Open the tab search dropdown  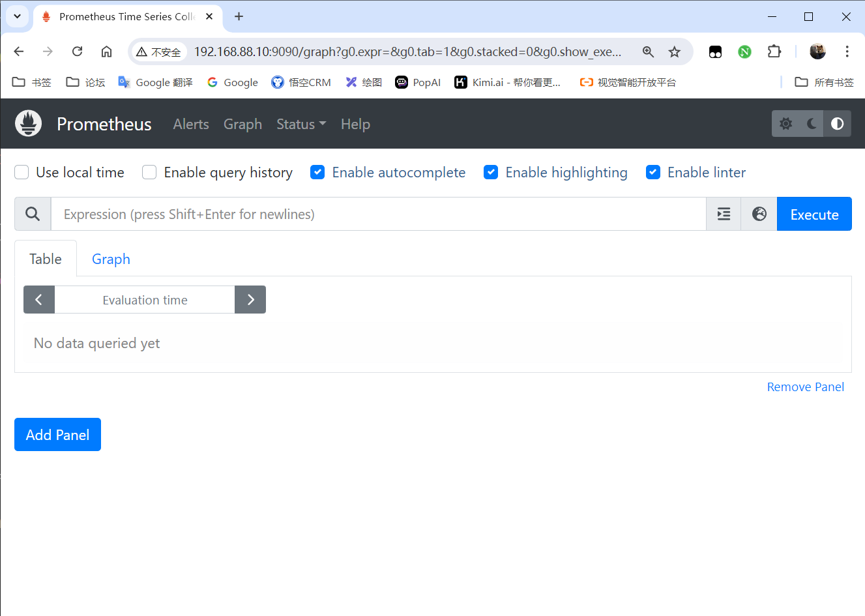pyautogui.click(x=18, y=16)
